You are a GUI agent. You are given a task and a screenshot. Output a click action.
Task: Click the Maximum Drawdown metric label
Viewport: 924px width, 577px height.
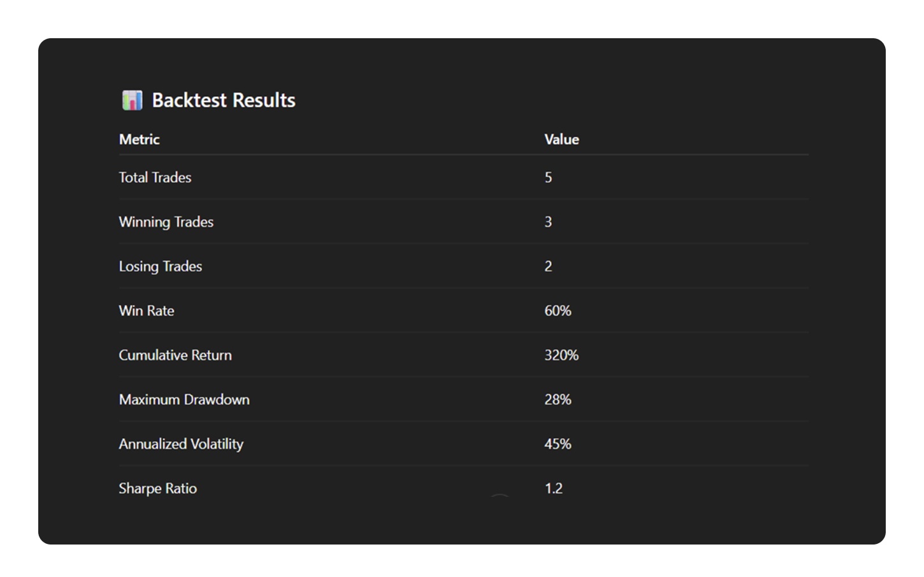[184, 400]
